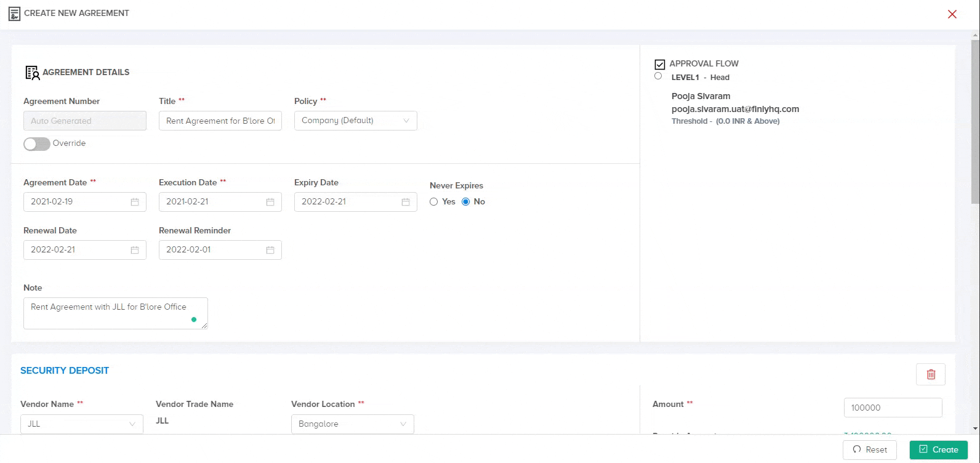Click the Renewal Reminder field 2022-02-01
980x463 pixels.
220,250
